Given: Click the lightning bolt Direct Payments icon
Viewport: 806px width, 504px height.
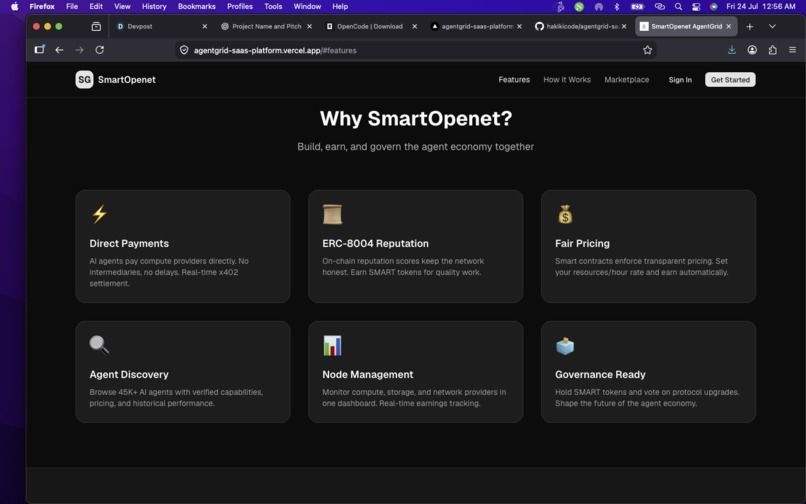Looking at the screenshot, I should pos(99,214).
